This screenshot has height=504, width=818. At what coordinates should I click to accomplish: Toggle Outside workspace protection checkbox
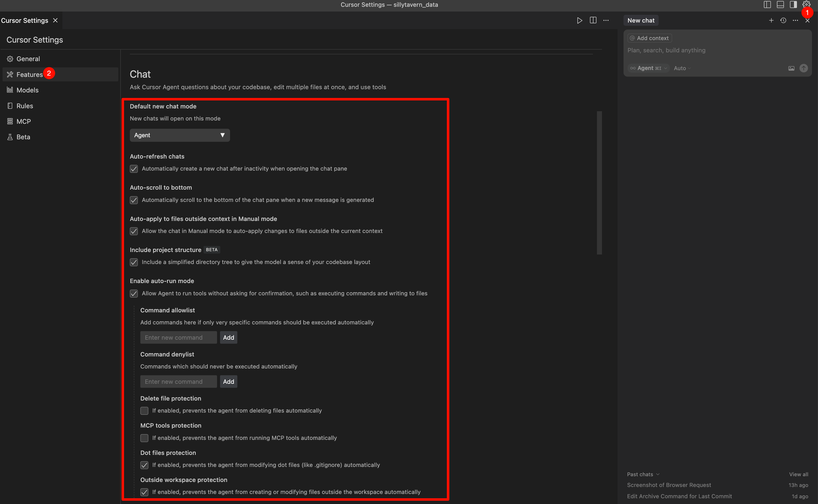coord(144,492)
